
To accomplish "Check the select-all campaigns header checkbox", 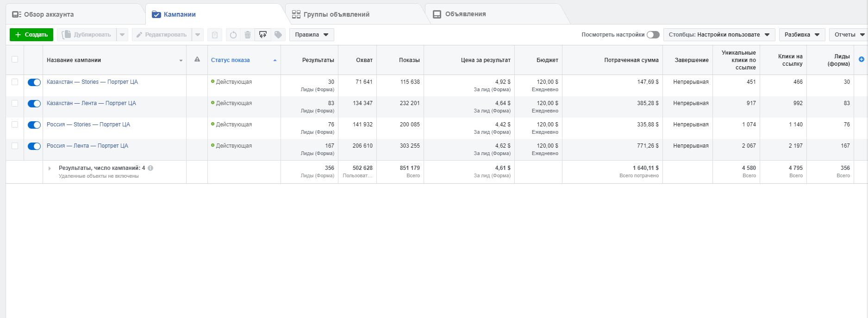I will pyautogui.click(x=15, y=59).
